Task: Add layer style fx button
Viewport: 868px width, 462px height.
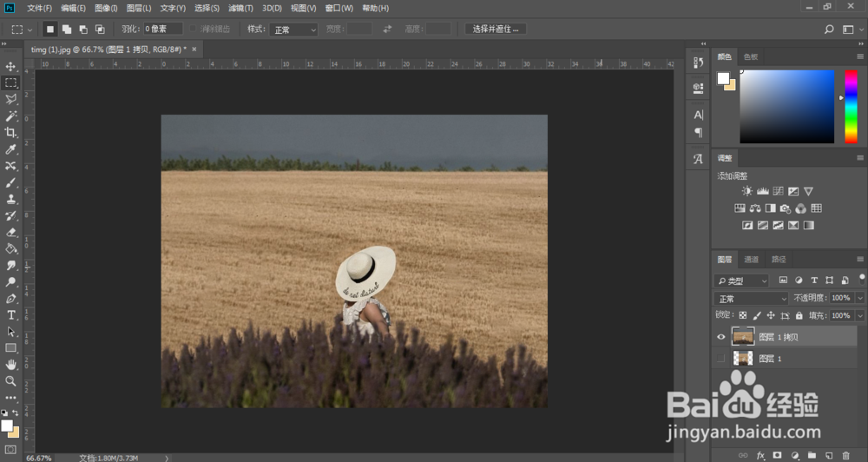Action: pyautogui.click(x=760, y=455)
